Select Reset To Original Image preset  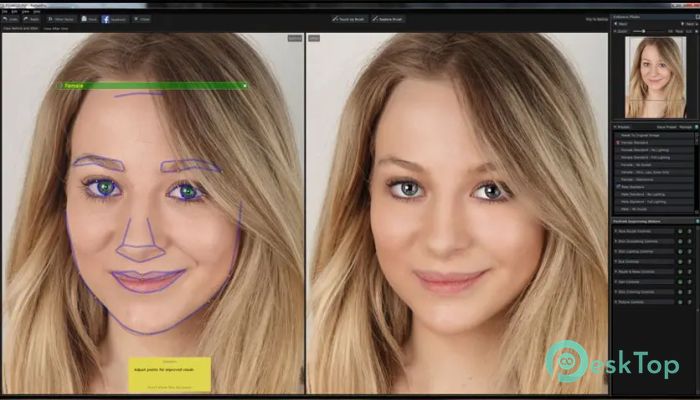(654, 135)
